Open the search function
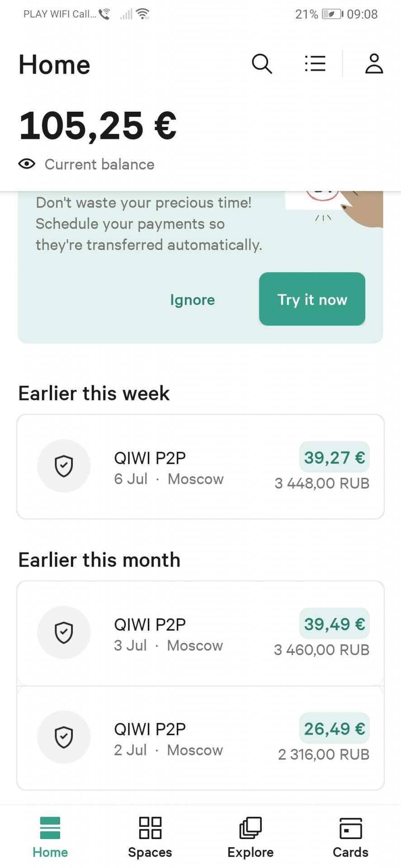The image size is (401, 868). point(262,64)
